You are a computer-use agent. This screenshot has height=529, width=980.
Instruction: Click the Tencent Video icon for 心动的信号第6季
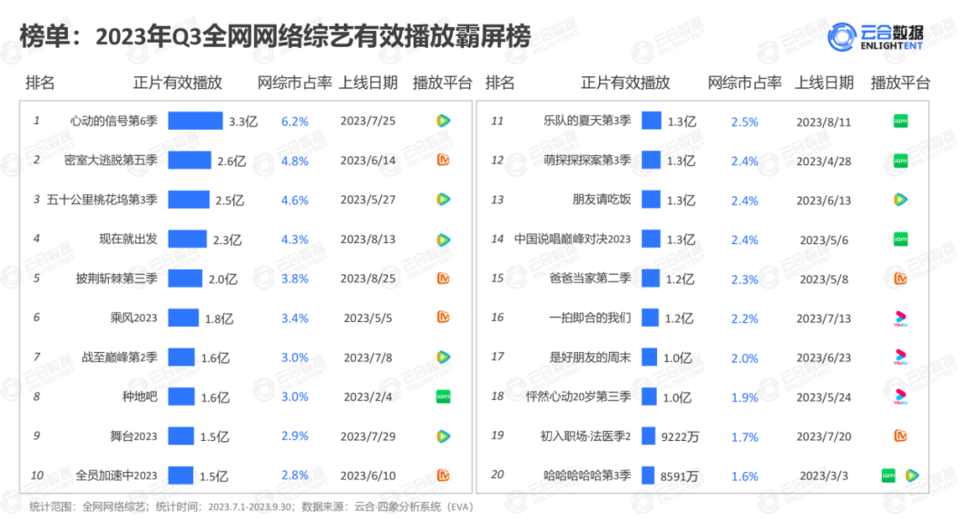pyautogui.click(x=444, y=121)
